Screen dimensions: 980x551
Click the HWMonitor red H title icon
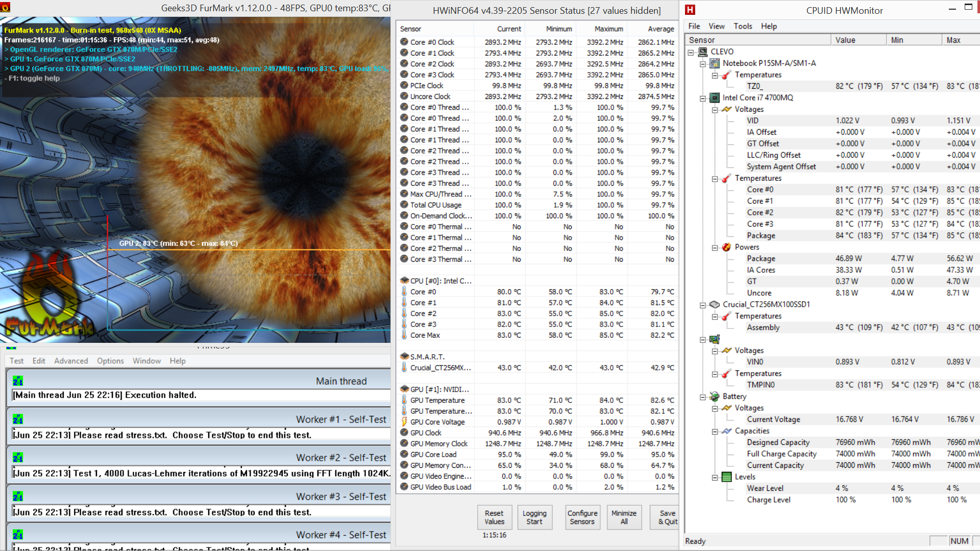click(x=690, y=10)
